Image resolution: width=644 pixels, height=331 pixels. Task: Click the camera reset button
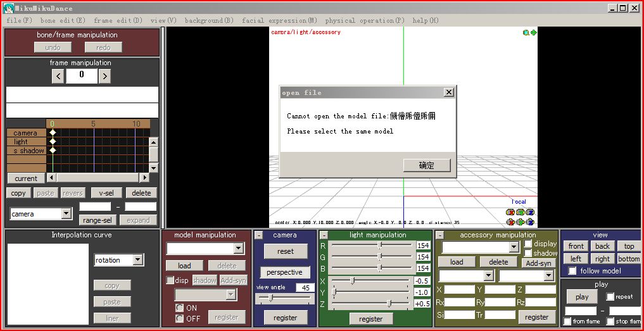click(x=286, y=251)
